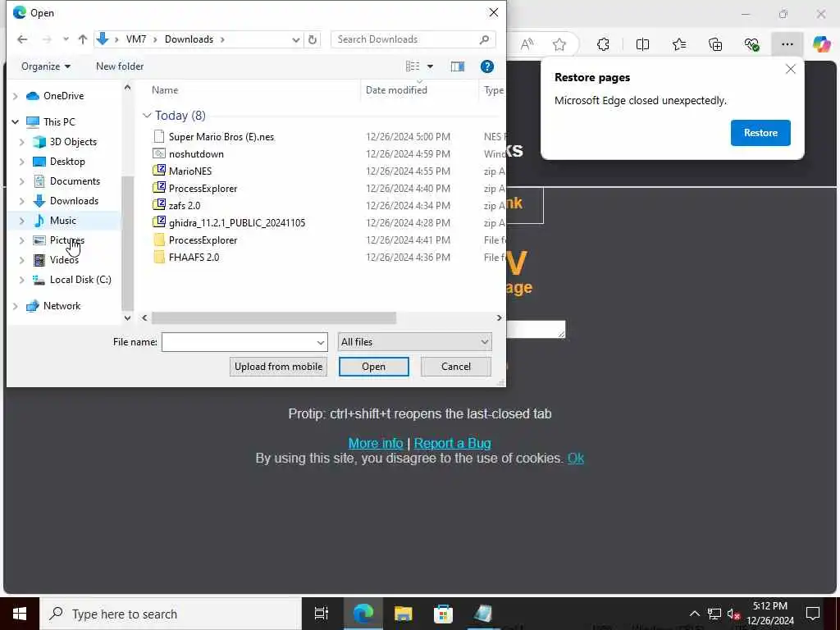Image resolution: width=840 pixels, height=630 pixels.
Task: Click Upload from mobile button
Action: point(278,367)
